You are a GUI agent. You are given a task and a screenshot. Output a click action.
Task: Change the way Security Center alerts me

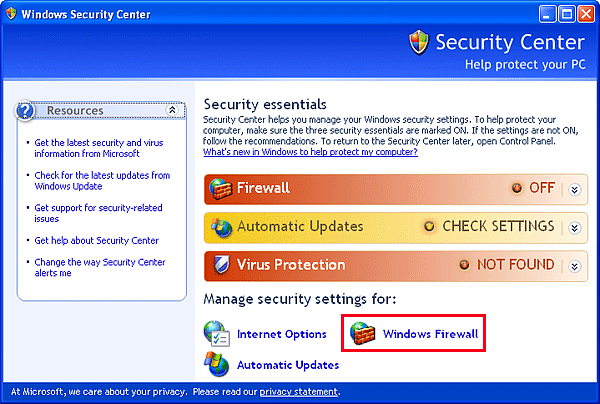[x=100, y=267]
